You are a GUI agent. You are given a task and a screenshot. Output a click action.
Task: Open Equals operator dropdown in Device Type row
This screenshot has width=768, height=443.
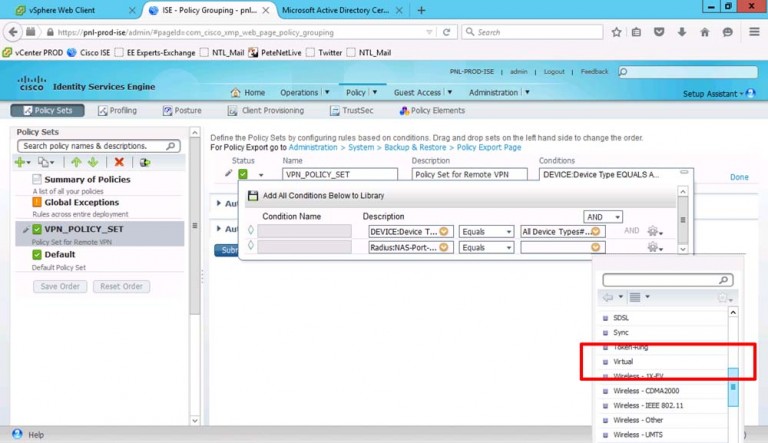tap(486, 231)
